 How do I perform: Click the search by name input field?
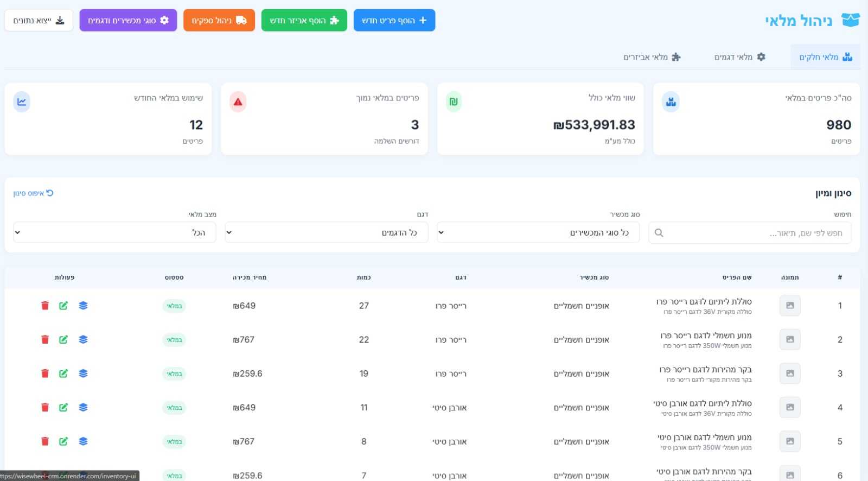click(750, 233)
